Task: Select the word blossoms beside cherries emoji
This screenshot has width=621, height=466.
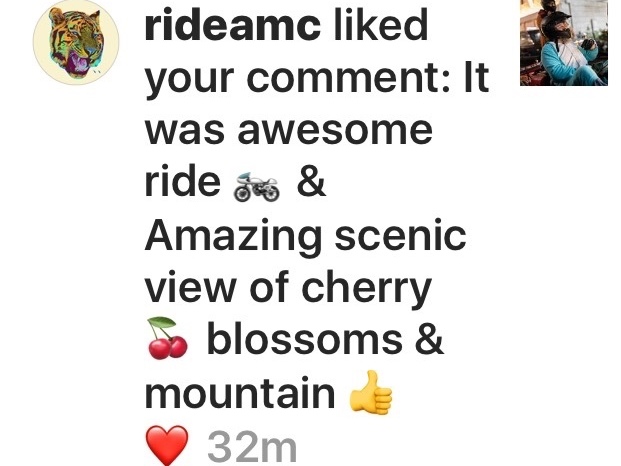Action: click(x=304, y=339)
